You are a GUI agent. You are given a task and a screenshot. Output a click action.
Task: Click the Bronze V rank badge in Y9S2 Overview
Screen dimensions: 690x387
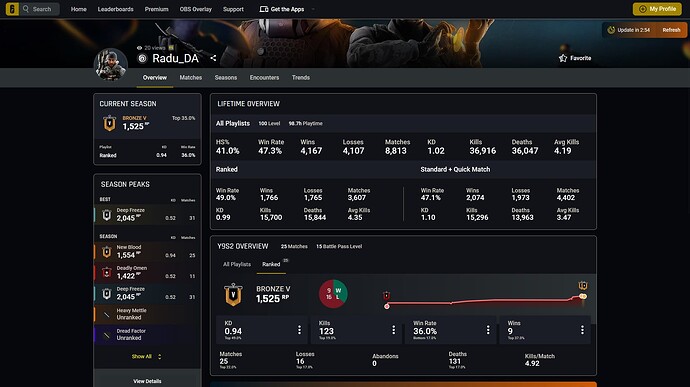pyautogui.click(x=233, y=295)
